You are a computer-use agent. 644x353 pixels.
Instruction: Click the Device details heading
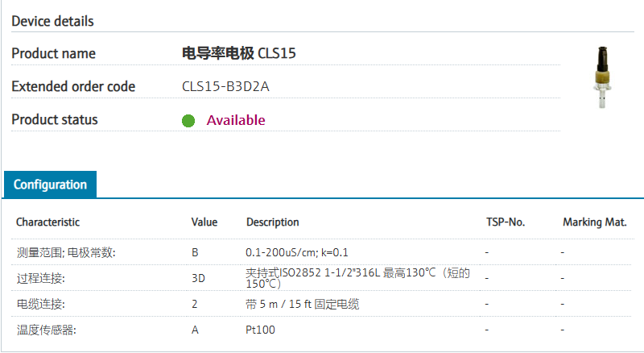(52, 21)
